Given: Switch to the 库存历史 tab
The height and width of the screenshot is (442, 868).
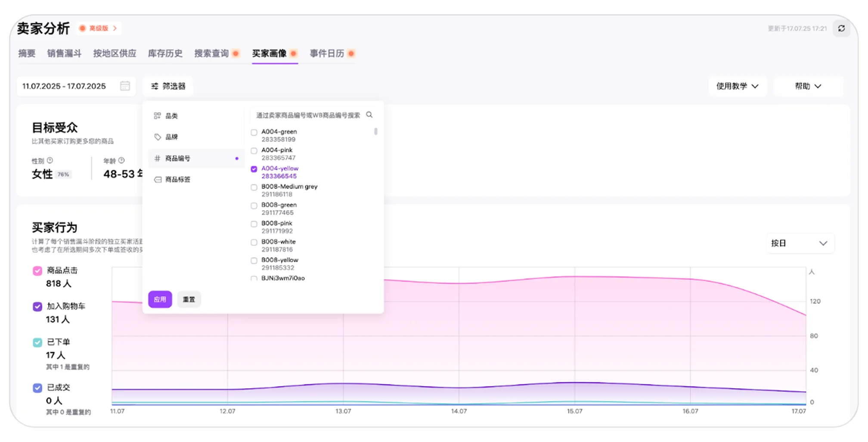Looking at the screenshot, I should point(165,53).
